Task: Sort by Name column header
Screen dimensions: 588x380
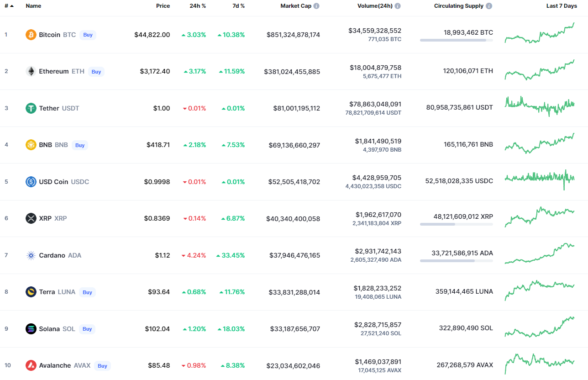Action: pos(33,6)
